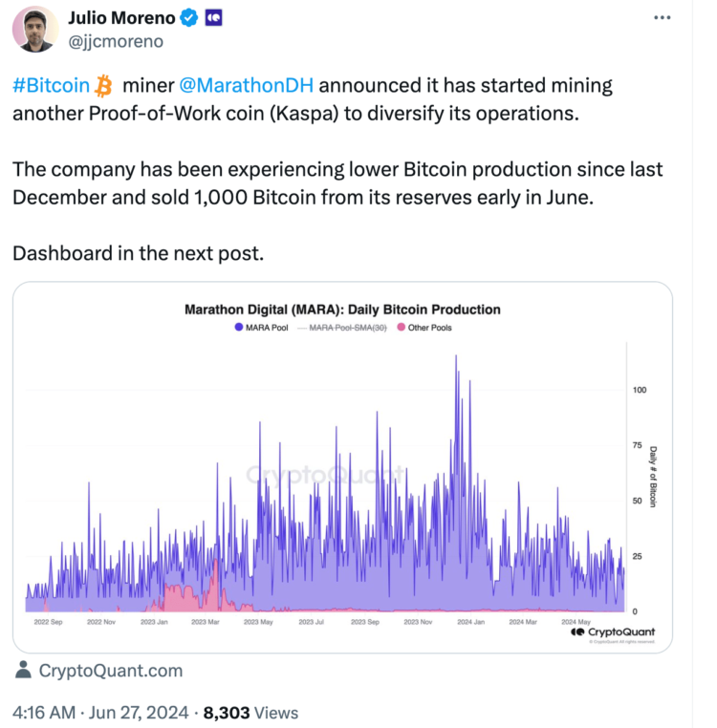The image size is (717, 728).
Task: Toggle MARA Pool SMA(30) legend series
Action: click(342, 328)
